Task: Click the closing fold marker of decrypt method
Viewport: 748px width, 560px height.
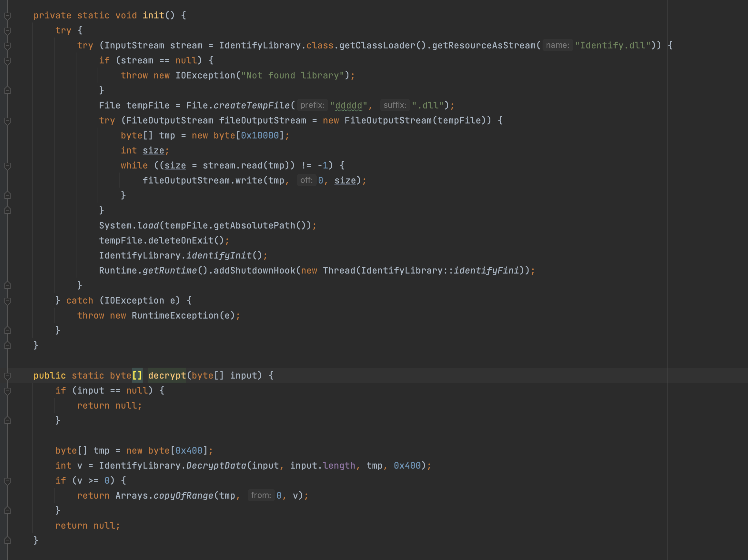Action: (x=8, y=541)
